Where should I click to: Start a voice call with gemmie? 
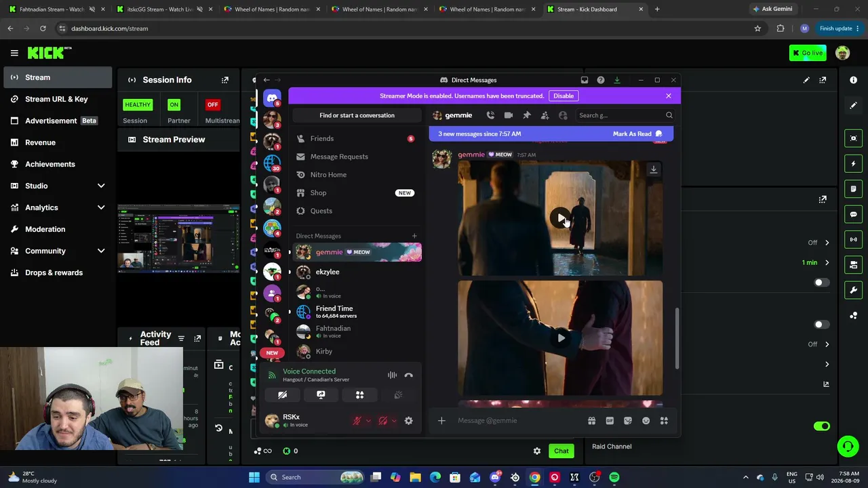coord(490,115)
